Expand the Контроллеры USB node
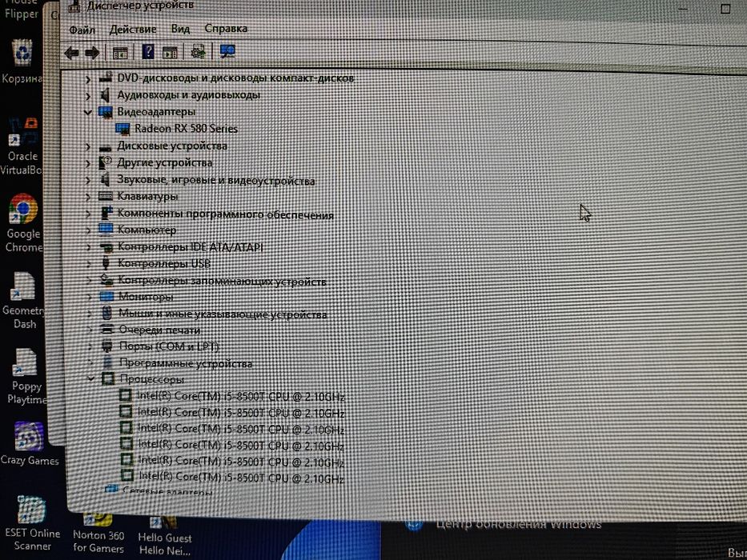Screen dimensions: 747x560 click(89, 263)
